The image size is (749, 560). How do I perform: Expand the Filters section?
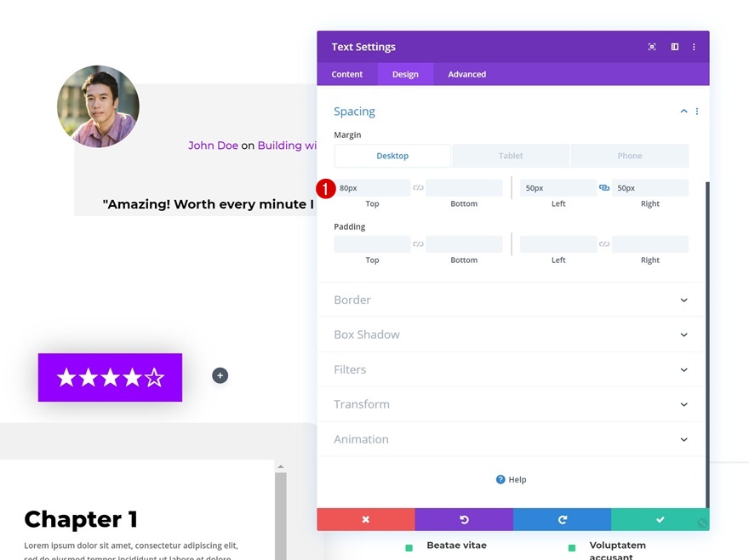point(512,369)
